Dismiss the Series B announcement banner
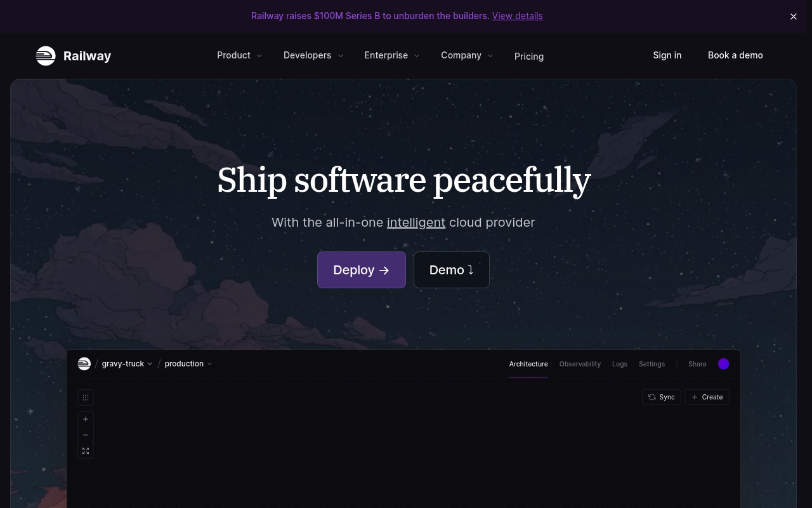This screenshot has height=508, width=812. coord(794,17)
